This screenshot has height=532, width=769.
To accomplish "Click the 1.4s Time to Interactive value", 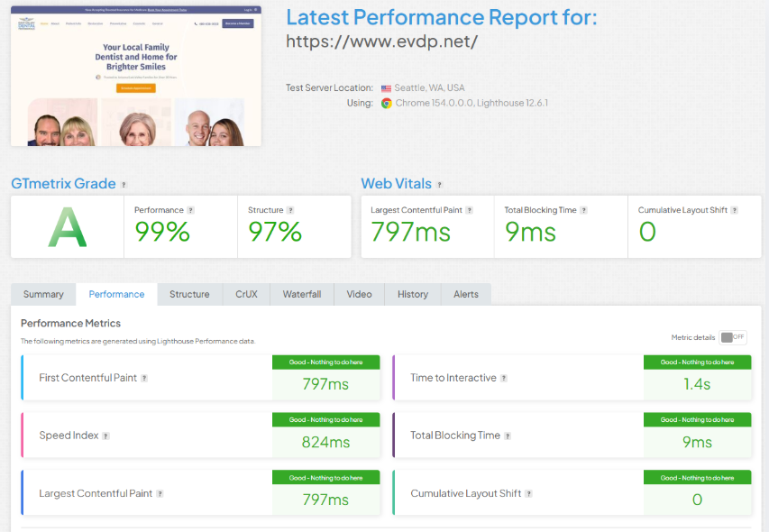I will [x=697, y=384].
